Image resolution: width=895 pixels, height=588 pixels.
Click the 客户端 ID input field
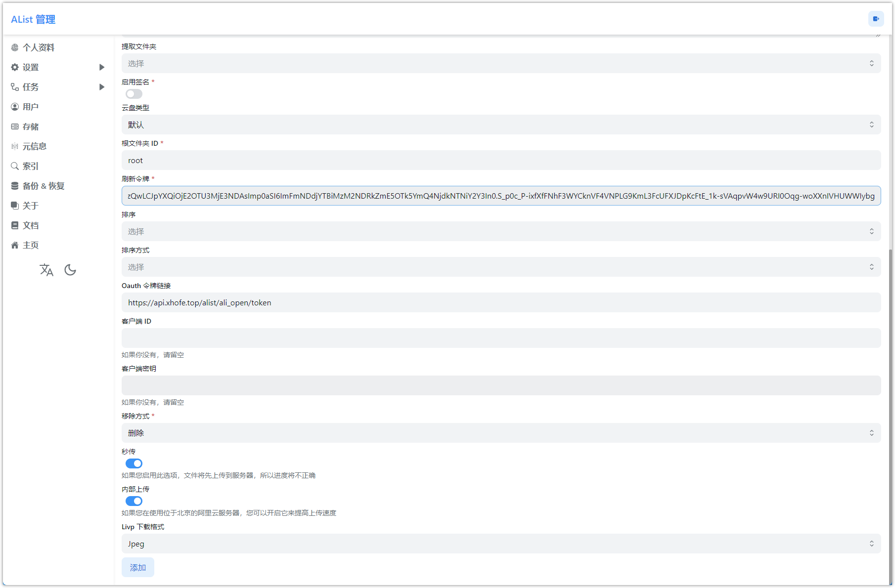pyautogui.click(x=501, y=338)
